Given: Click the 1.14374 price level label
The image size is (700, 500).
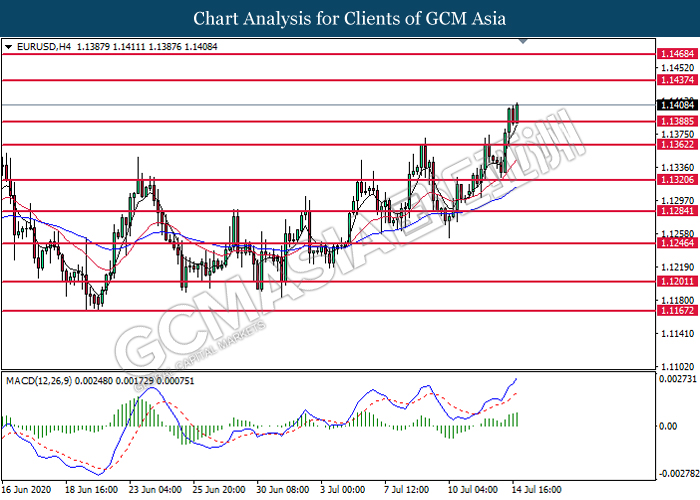Looking at the screenshot, I should (677, 80).
